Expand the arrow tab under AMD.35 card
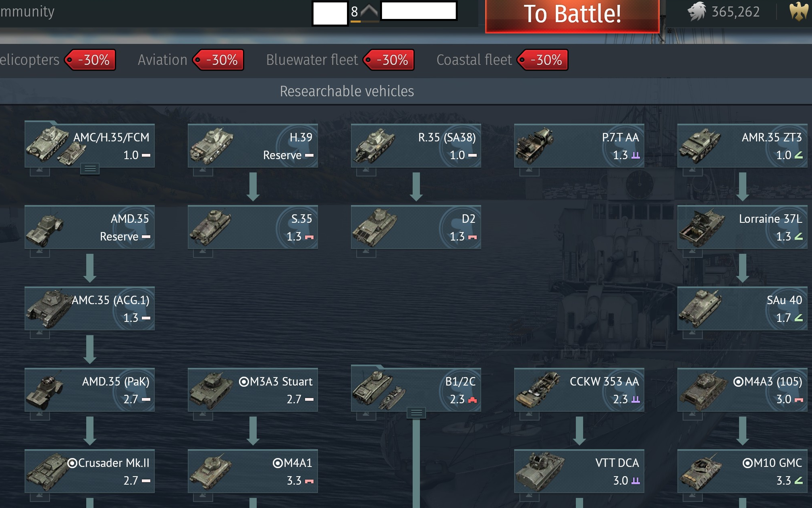The image size is (812, 508). point(39,253)
